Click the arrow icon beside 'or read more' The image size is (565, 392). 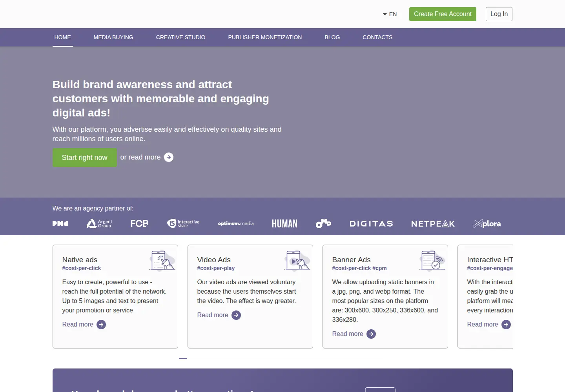point(169,157)
